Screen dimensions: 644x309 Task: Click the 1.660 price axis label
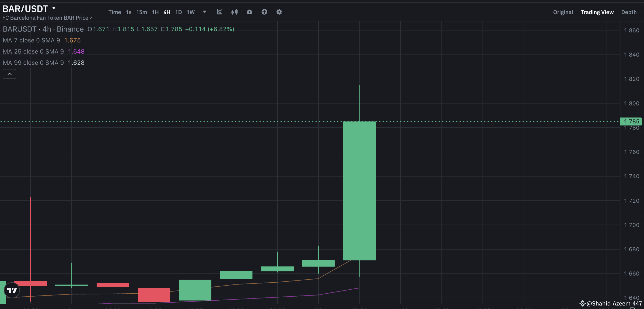(631, 274)
